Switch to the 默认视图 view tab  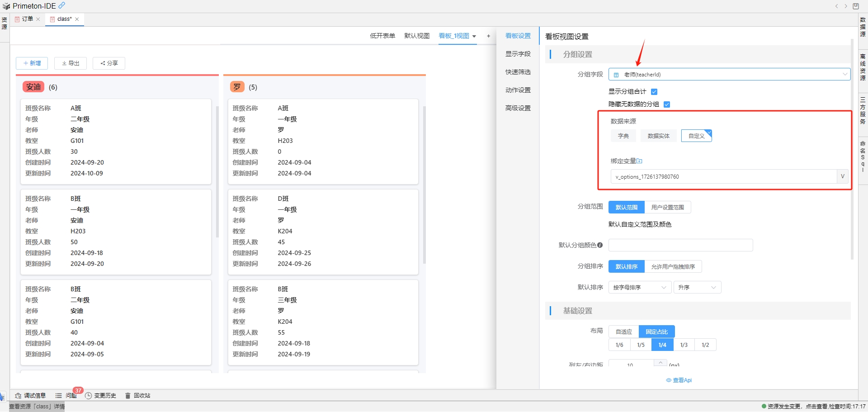(x=416, y=36)
